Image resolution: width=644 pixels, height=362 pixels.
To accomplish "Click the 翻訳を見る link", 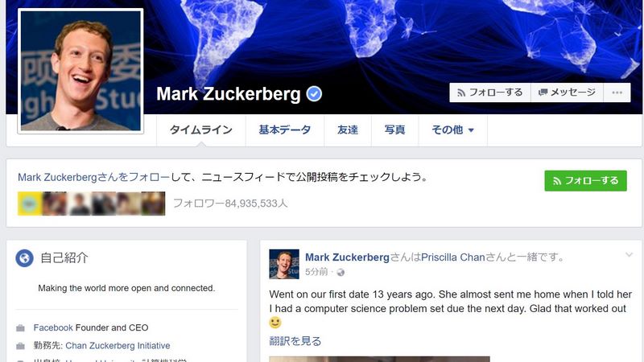I will point(295,341).
